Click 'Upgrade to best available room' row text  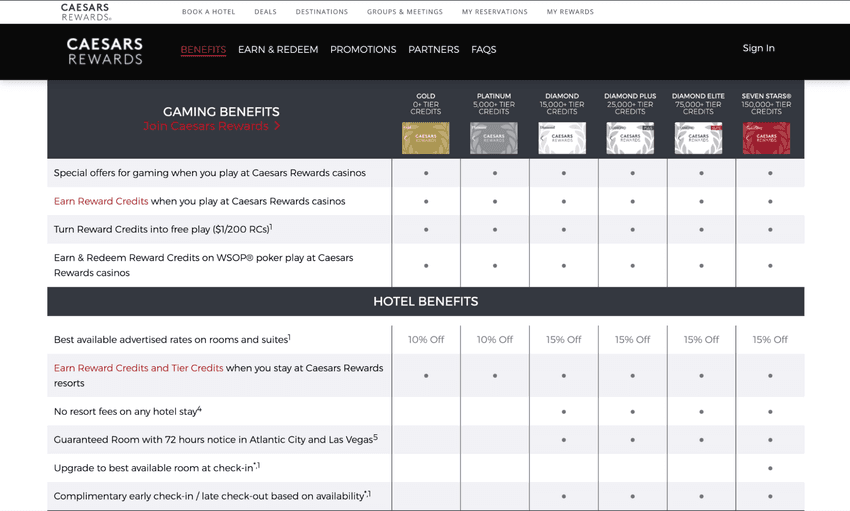(x=157, y=468)
